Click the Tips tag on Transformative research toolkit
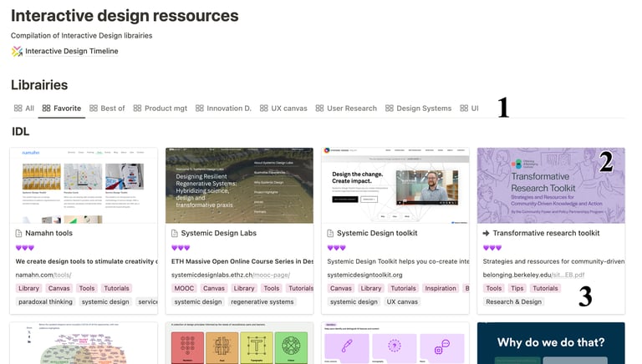The image size is (642, 364). pos(517,288)
